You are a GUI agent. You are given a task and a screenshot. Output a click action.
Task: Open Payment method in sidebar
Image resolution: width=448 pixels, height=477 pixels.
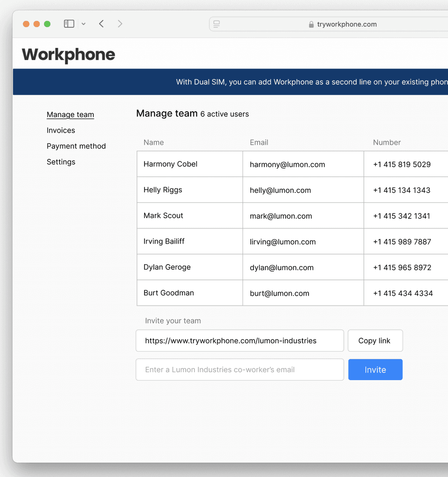(x=76, y=146)
